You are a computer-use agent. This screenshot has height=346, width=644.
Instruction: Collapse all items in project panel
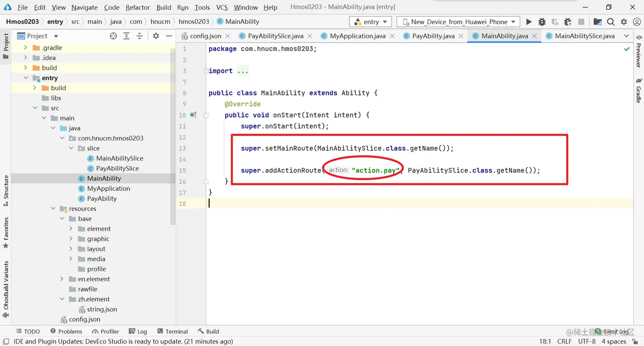139,36
